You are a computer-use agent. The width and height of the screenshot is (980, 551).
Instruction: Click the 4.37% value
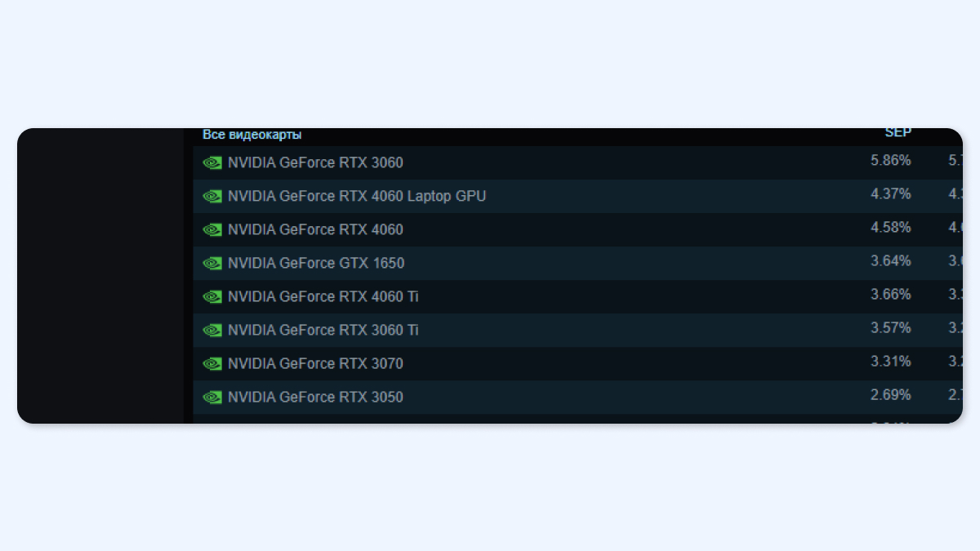pyautogui.click(x=891, y=193)
